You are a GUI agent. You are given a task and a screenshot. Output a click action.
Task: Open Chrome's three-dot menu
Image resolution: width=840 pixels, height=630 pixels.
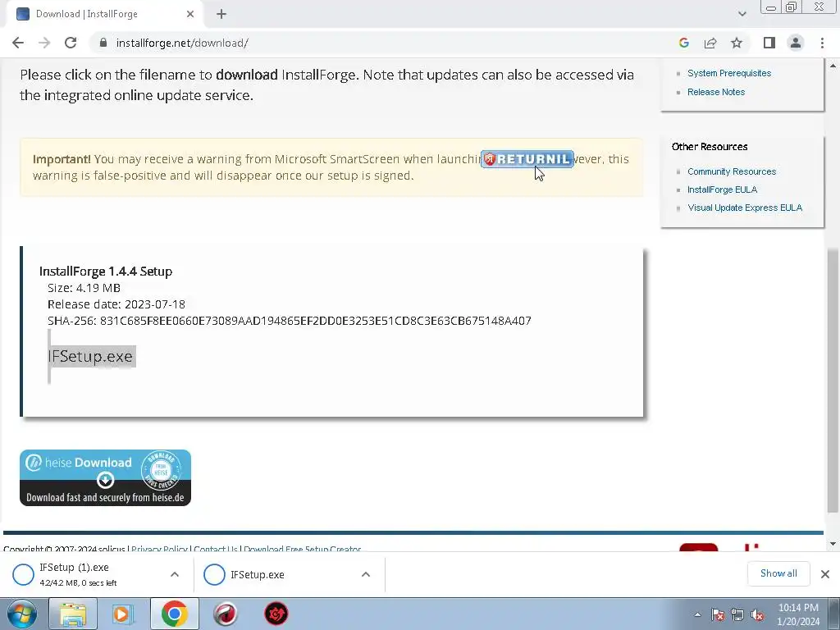click(x=822, y=43)
